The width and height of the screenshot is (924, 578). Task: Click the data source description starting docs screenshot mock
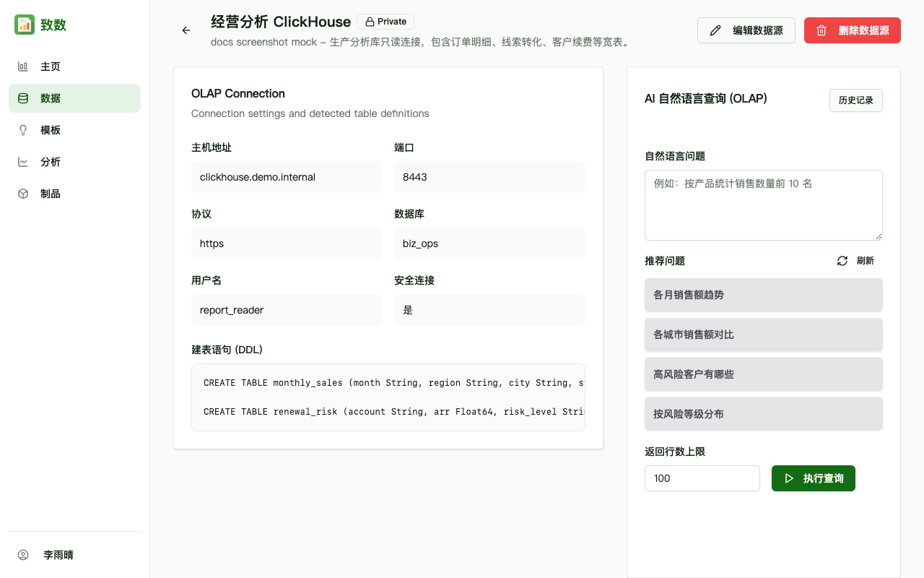point(422,42)
